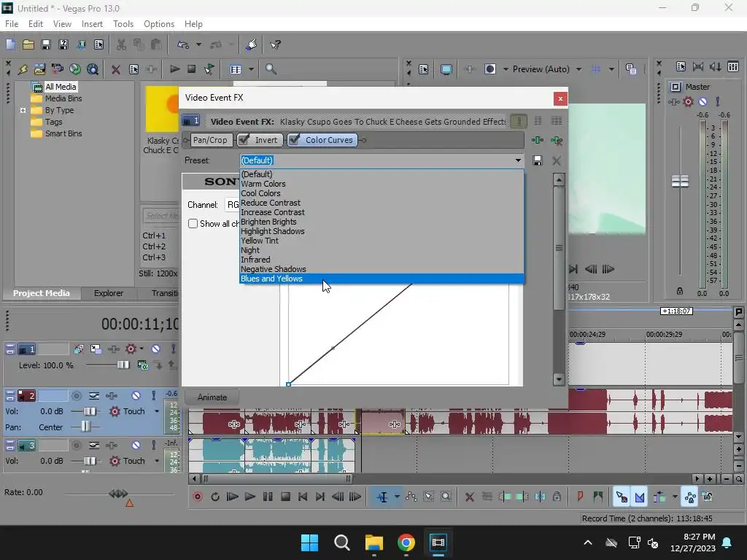This screenshot has width=747, height=560.
Task: Select the Media Bins folder
Action: point(63,98)
